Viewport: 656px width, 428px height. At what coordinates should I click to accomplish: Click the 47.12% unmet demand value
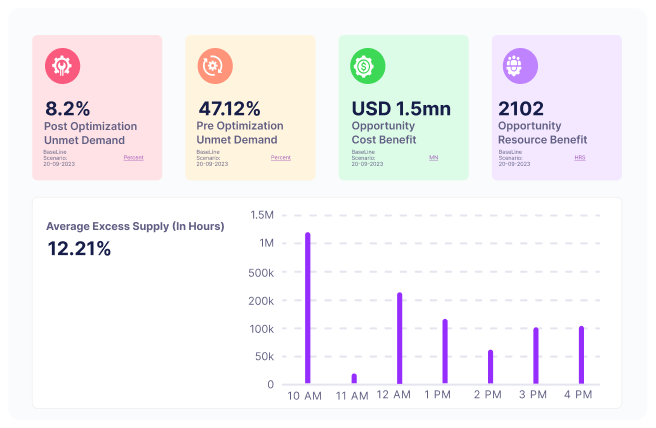pos(230,108)
